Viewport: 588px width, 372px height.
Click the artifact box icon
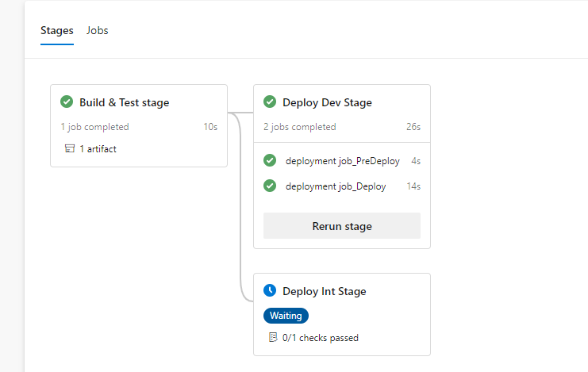pos(69,148)
